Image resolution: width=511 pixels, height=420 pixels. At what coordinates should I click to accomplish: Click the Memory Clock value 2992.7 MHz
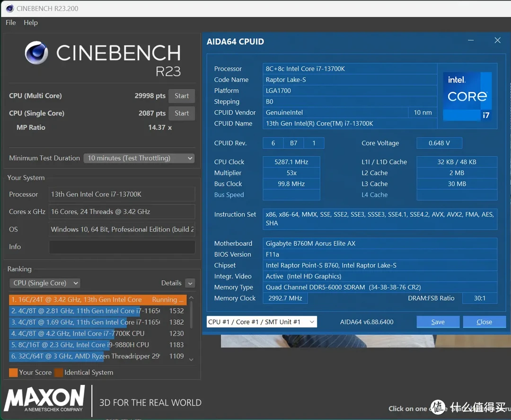(285, 298)
